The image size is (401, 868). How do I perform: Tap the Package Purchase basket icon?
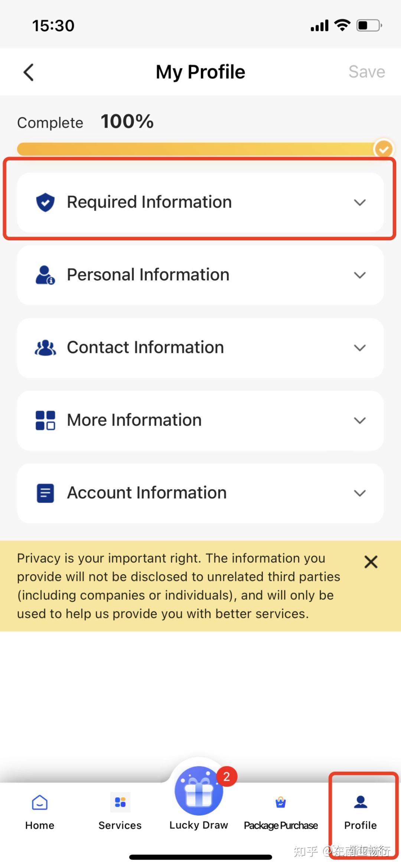281,803
